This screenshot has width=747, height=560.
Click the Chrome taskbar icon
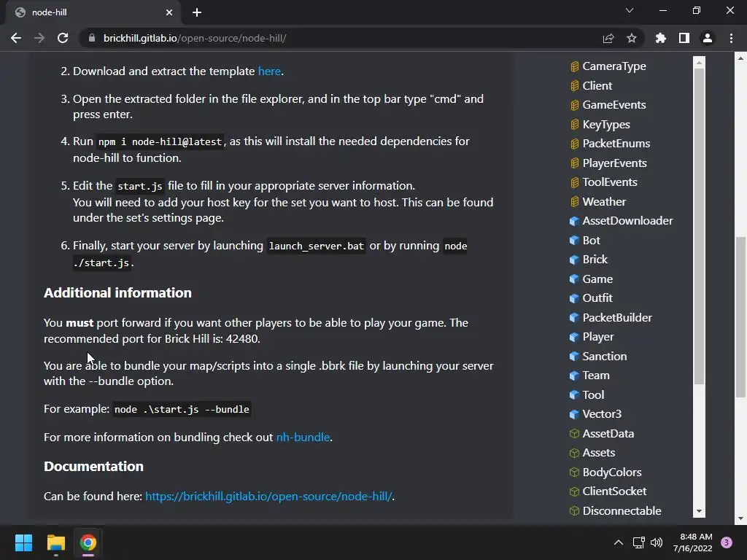pyautogui.click(x=88, y=542)
